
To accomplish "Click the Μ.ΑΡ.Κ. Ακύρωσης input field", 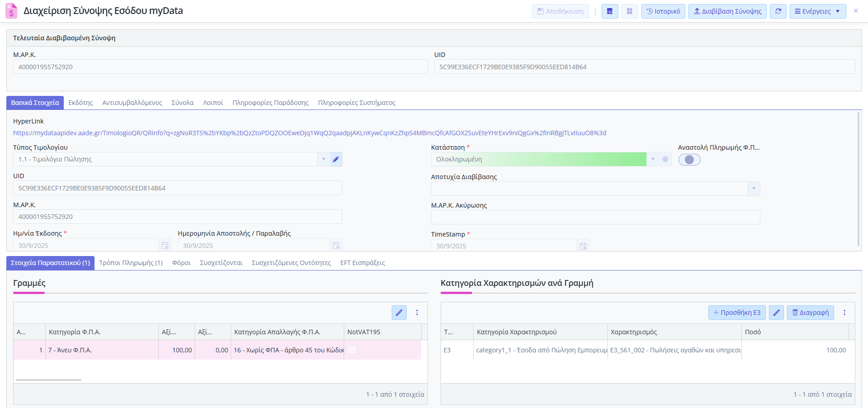I will 595,217.
